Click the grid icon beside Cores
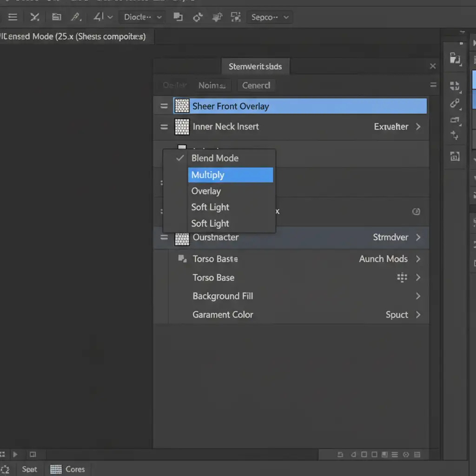The image size is (476, 476). 56,469
